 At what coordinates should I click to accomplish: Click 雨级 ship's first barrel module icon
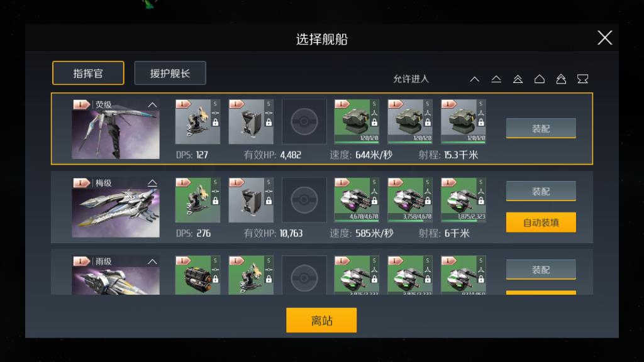[197, 275]
